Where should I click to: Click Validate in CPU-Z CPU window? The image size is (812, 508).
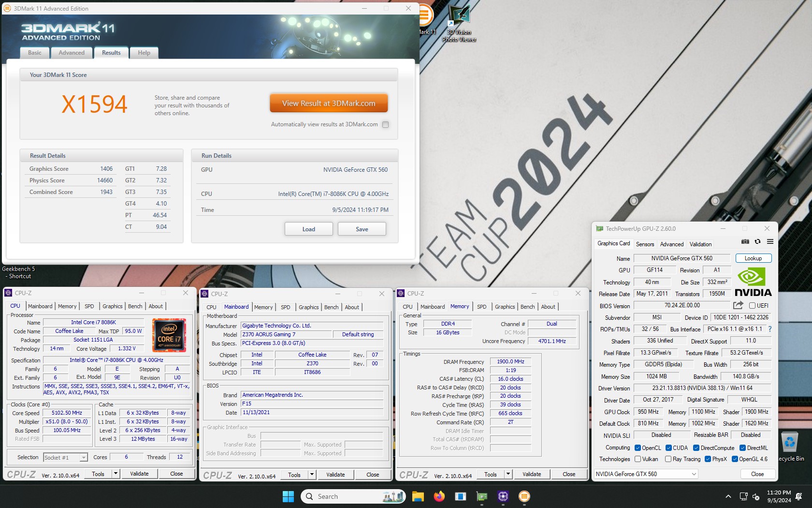[139, 474]
